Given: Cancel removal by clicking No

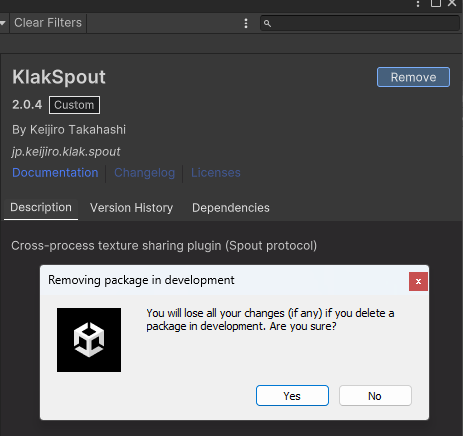Looking at the screenshot, I should coord(375,396).
